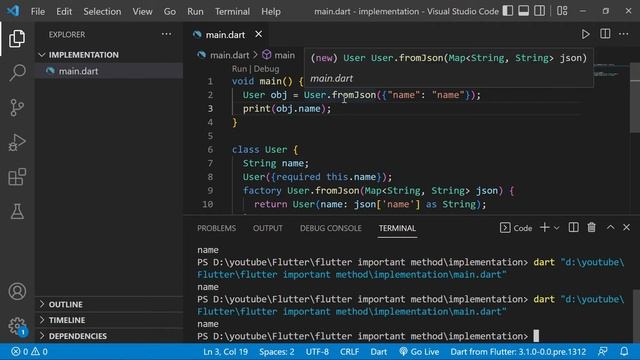Click the notifications bell in status bar

point(624,351)
